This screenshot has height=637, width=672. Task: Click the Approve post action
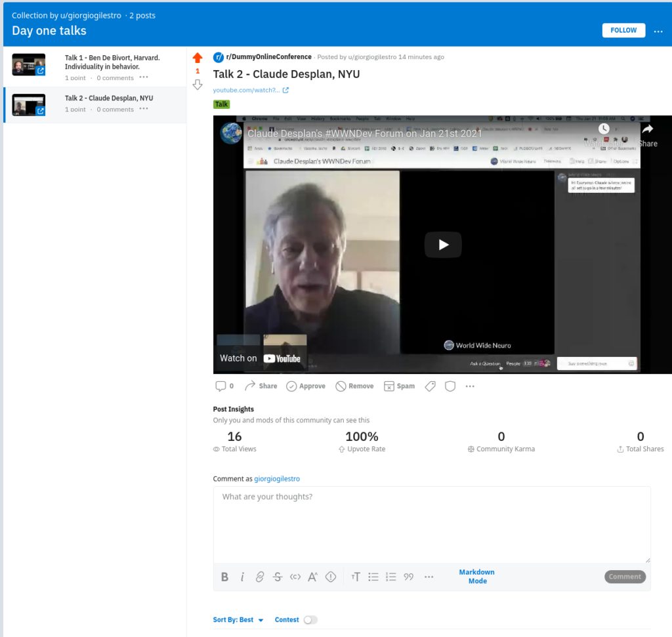click(306, 386)
